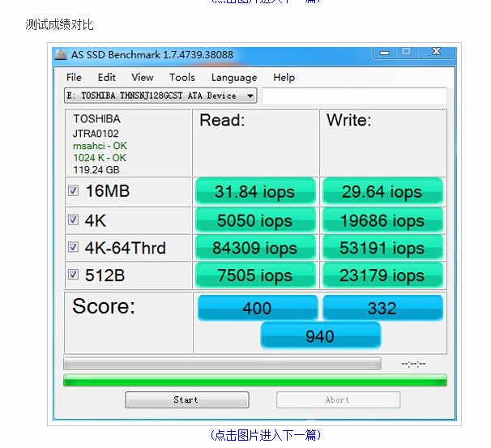Image resolution: width=491 pixels, height=448 pixels.
Task: Open the File menu
Action: click(x=74, y=78)
